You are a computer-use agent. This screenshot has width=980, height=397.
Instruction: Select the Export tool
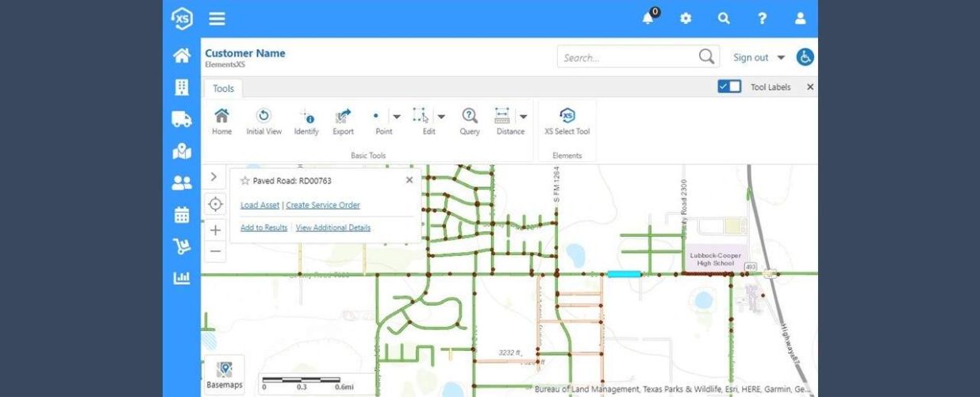[x=343, y=117]
